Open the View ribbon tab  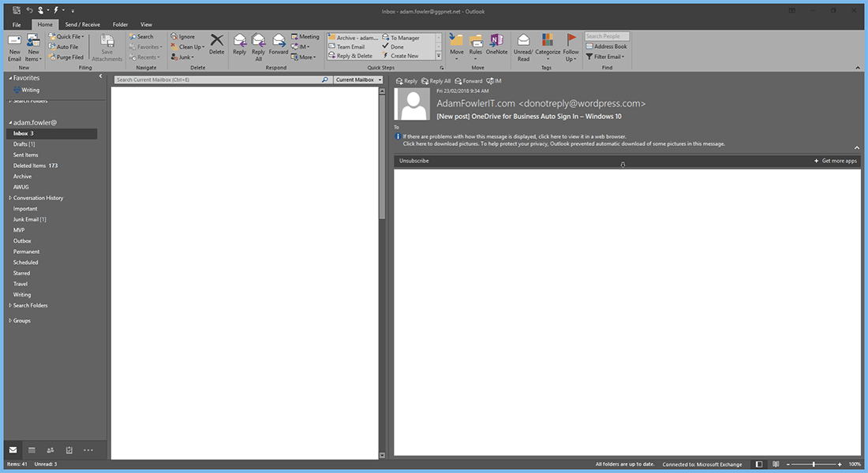click(x=146, y=24)
